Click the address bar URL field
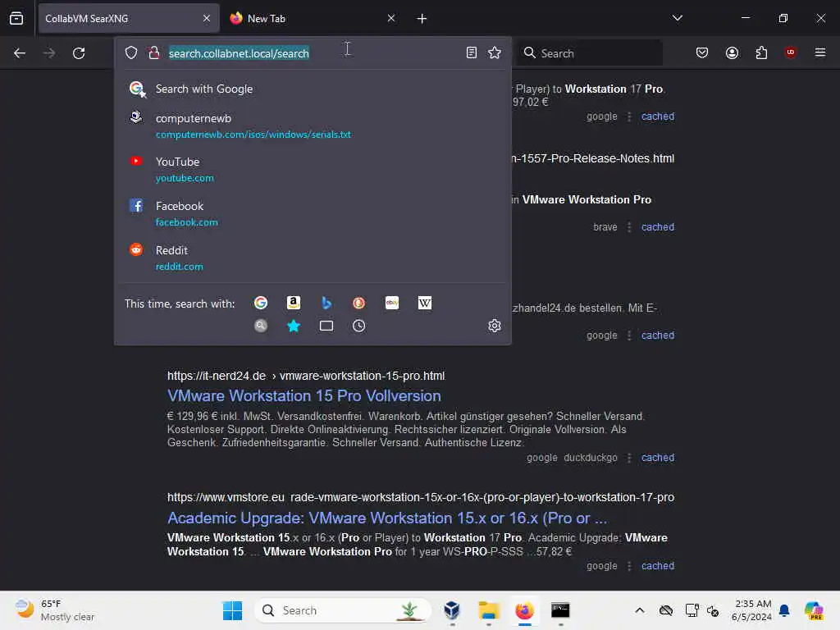 (313, 53)
